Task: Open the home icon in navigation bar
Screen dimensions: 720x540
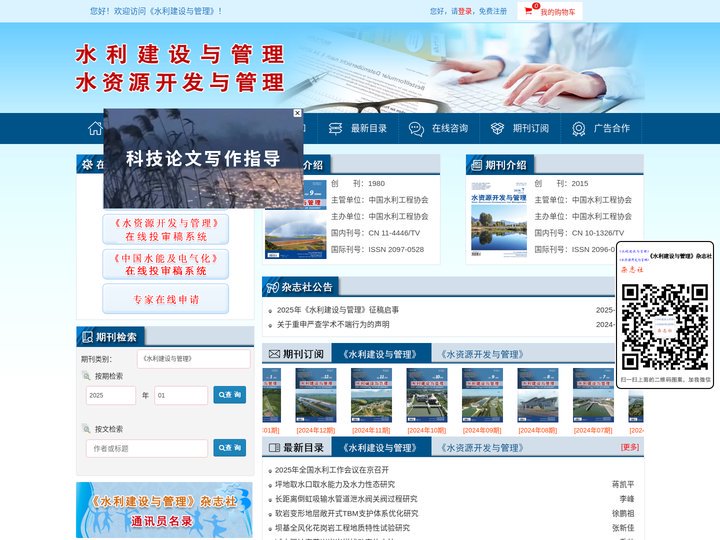Action: point(95,128)
